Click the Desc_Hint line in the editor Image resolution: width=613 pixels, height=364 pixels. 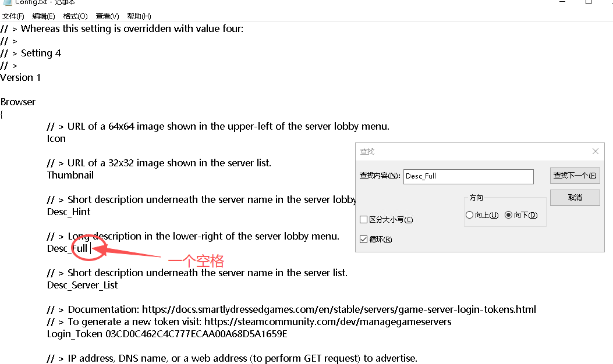point(69,212)
